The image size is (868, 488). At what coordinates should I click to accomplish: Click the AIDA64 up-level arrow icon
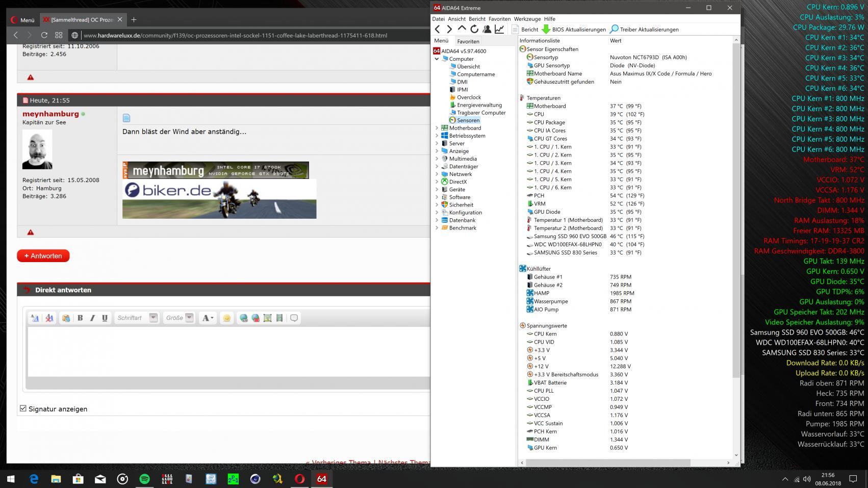point(462,29)
